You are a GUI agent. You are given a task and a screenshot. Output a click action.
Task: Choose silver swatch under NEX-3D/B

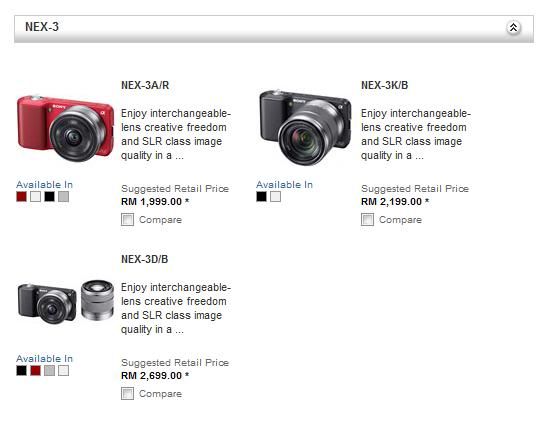pyautogui.click(x=50, y=370)
